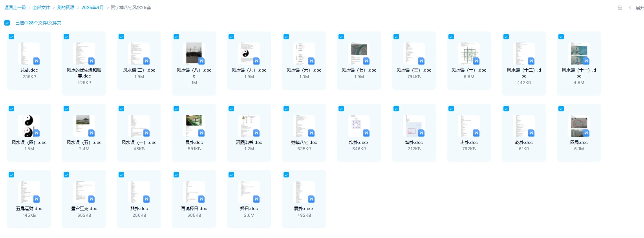Open the 风水课(十一).doc file icon

pos(579,54)
